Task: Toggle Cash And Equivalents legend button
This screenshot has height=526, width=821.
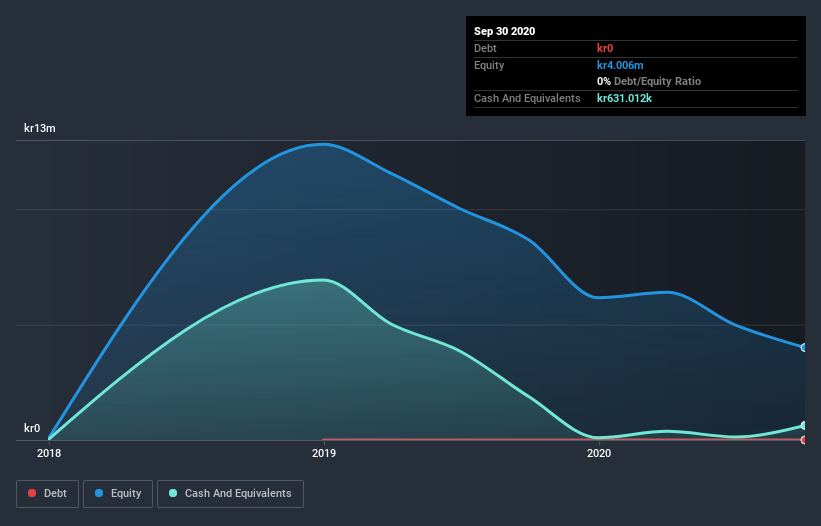Action: click(x=230, y=494)
